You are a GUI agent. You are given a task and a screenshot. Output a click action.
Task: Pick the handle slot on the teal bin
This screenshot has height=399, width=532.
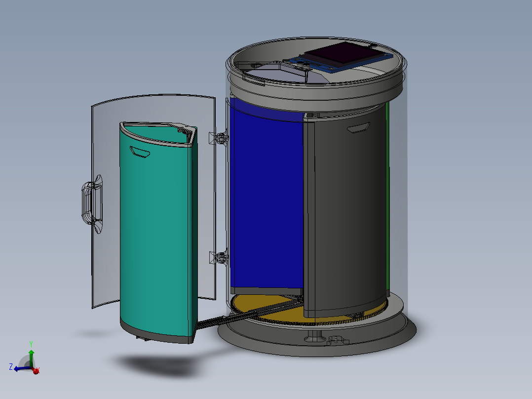pyautogui.click(x=140, y=152)
